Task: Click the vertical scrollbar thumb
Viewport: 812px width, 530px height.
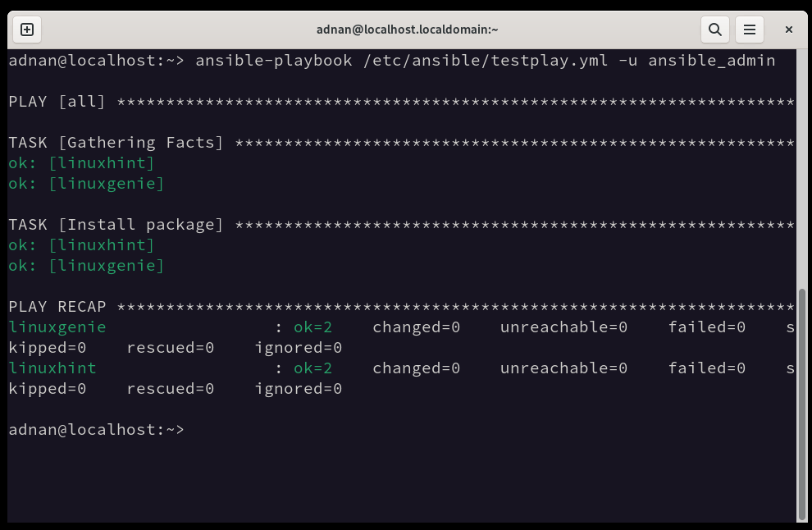Action: (802, 405)
